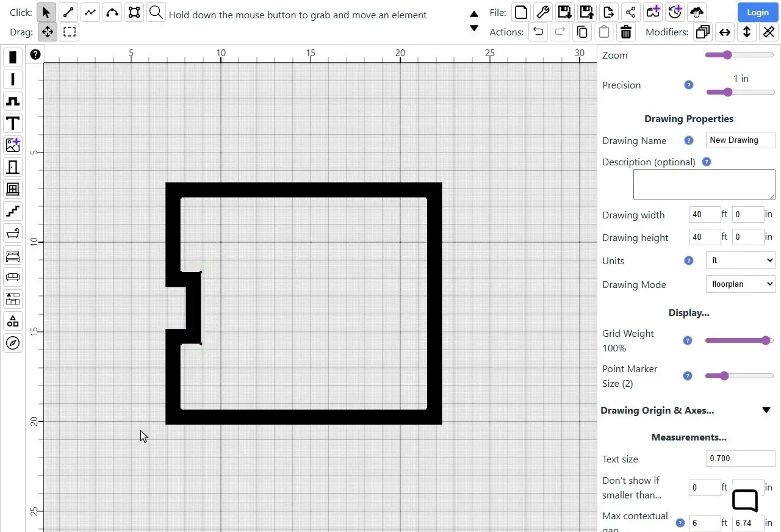781x532 pixels.
Task: Open the Units dropdown
Action: coord(740,261)
